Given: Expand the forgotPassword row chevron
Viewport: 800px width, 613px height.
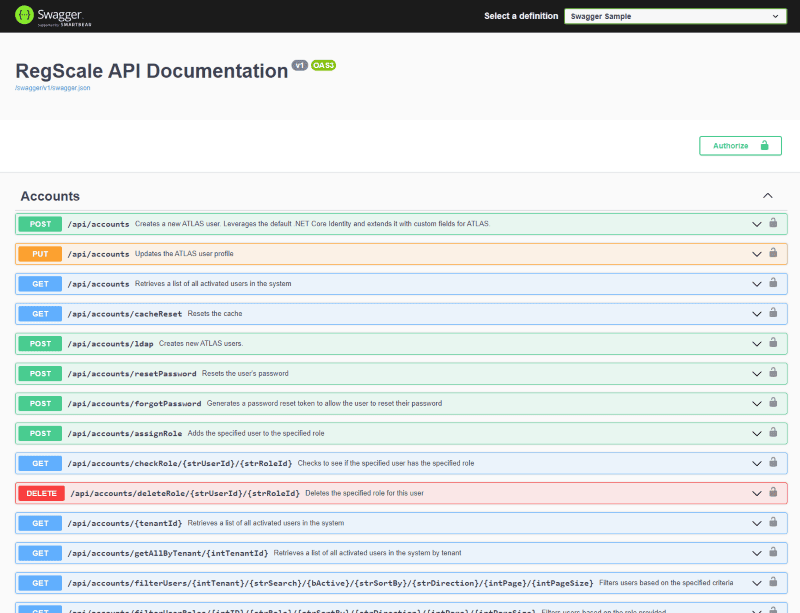Looking at the screenshot, I should click(757, 404).
